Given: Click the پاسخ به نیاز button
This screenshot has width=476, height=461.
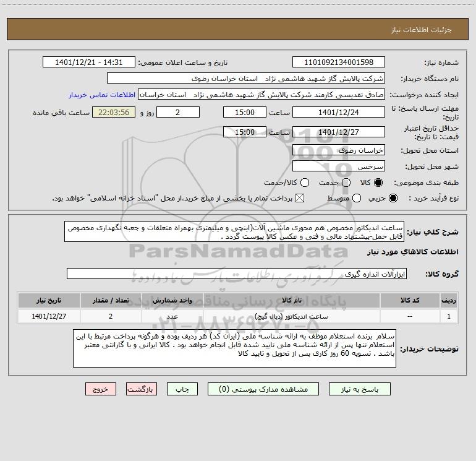Looking at the screenshot, I should (359, 389).
